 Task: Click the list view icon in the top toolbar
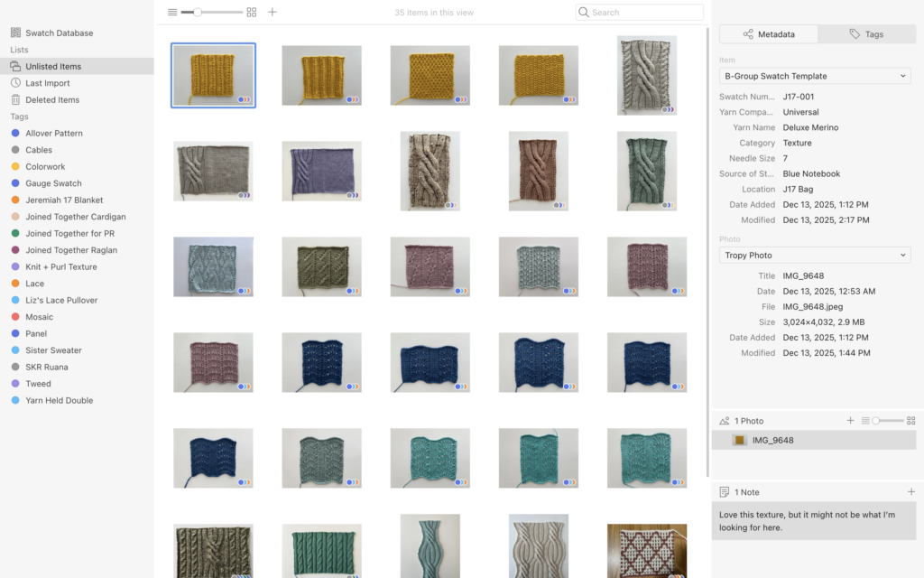point(172,13)
